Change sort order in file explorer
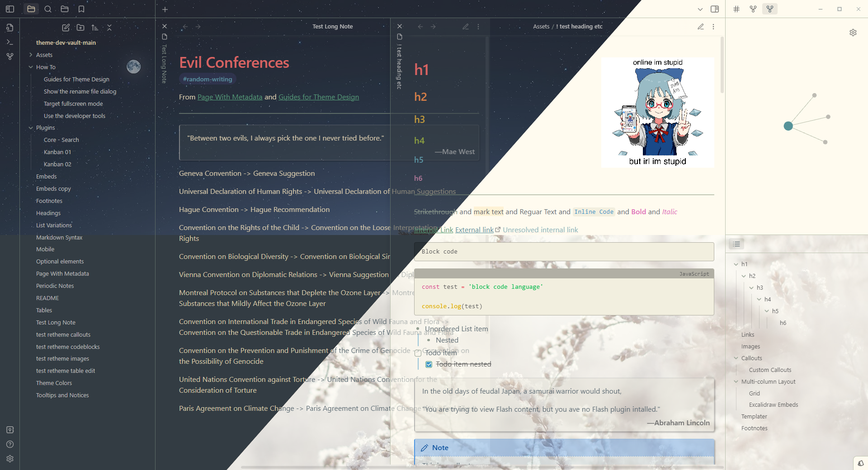The image size is (868, 470). (x=95, y=28)
